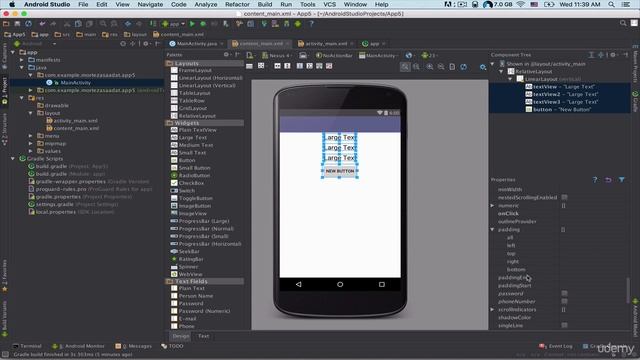640x360 pixels.
Task: Expand the scrollIndicators property group
Action: [492, 310]
